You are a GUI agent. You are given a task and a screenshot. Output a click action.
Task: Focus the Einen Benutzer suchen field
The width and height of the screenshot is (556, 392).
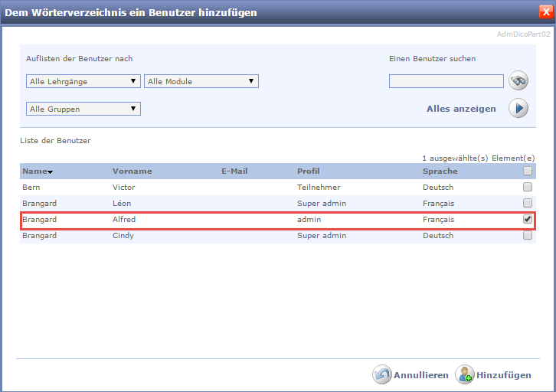446,81
